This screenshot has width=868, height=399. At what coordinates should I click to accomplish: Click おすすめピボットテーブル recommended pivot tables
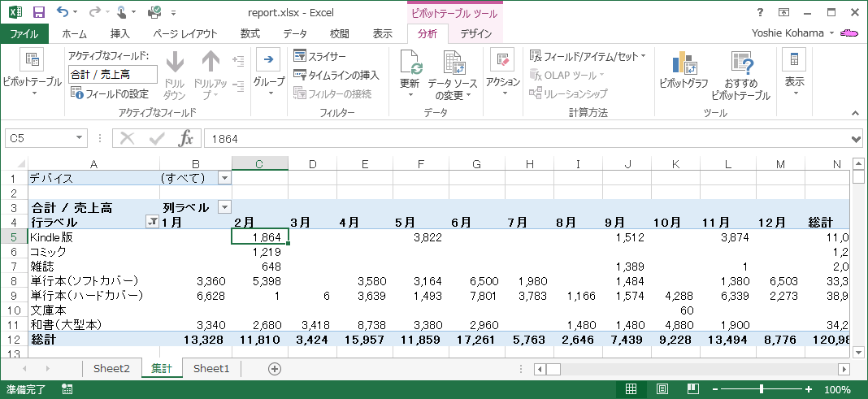740,76
